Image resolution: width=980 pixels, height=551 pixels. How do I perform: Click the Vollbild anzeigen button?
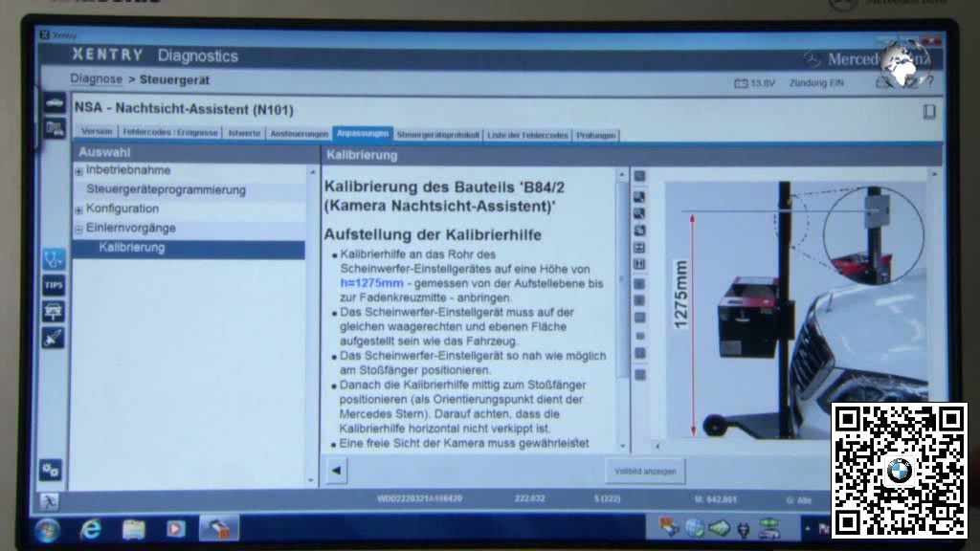[x=645, y=471]
